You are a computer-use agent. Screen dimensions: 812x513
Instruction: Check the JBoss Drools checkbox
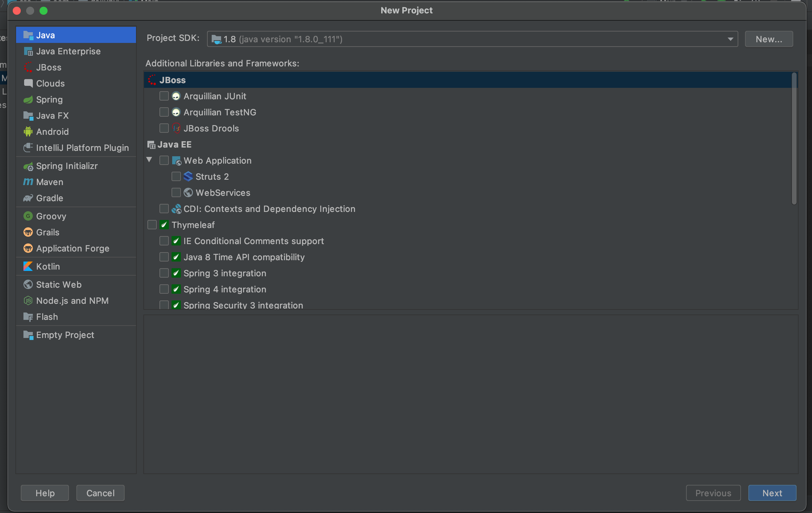click(x=164, y=128)
